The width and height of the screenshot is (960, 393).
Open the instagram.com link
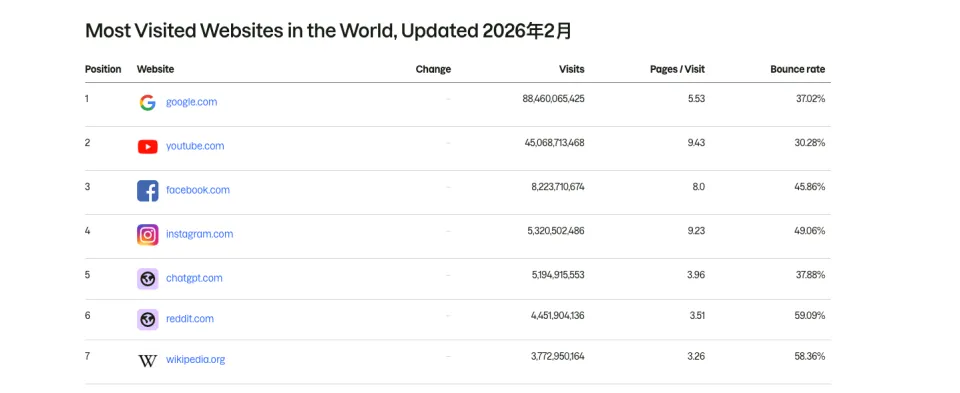tap(200, 234)
